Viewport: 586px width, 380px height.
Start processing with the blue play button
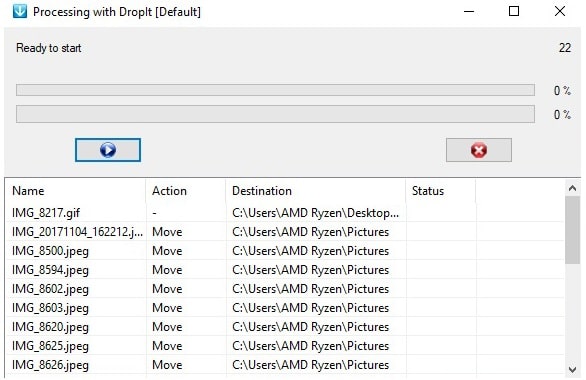click(108, 150)
